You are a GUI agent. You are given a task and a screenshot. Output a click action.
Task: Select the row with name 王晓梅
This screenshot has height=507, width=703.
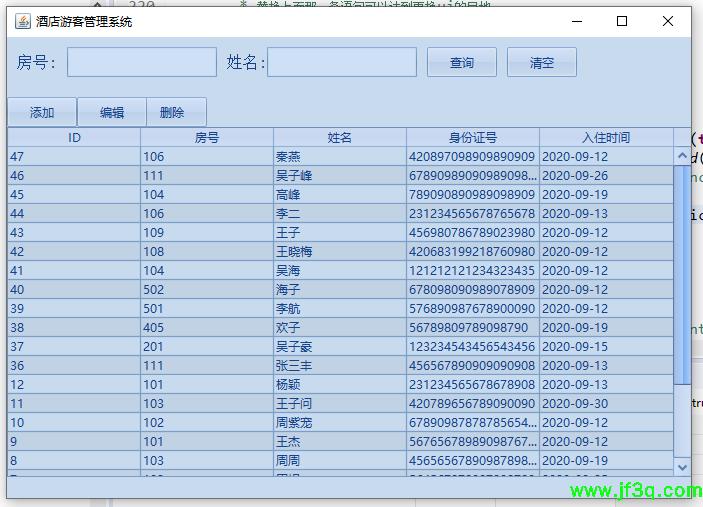coord(340,252)
